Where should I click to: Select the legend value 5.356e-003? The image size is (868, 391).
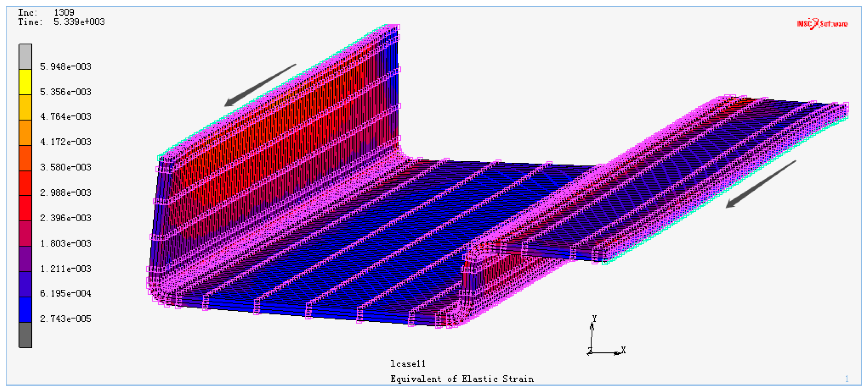pyautogui.click(x=66, y=92)
